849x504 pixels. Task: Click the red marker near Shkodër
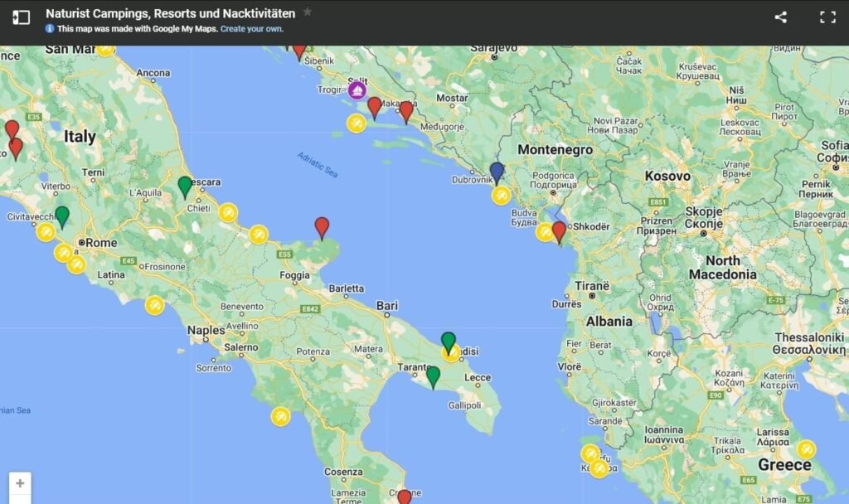559,230
